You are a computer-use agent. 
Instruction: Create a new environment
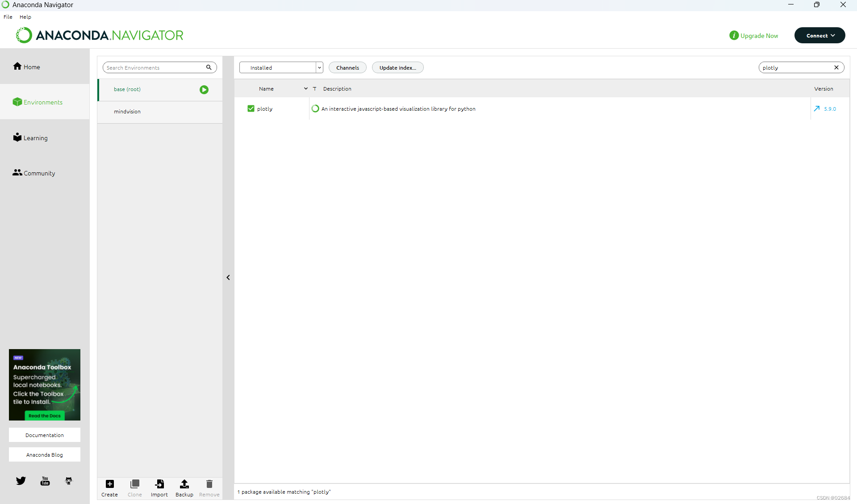tap(109, 488)
